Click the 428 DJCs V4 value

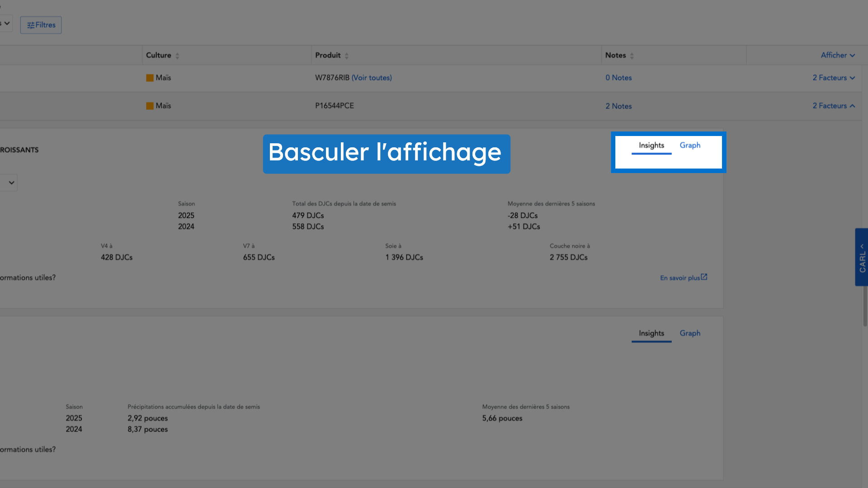[x=117, y=257]
